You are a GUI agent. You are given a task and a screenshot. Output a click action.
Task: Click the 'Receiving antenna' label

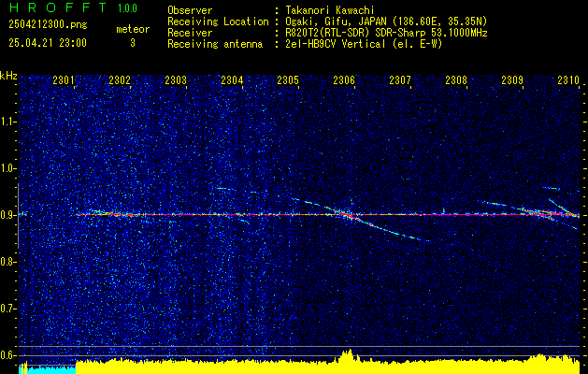pyautogui.click(x=215, y=44)
